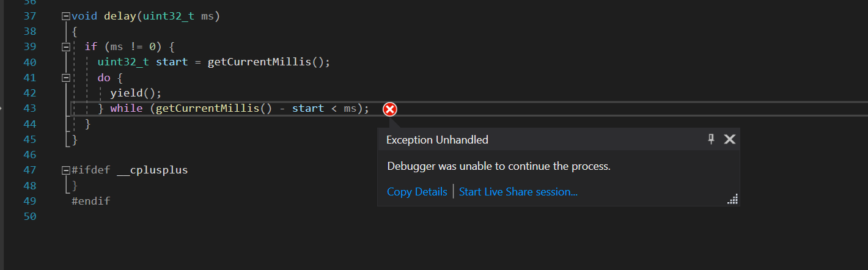Click the popup resize grip corner
This screenshot has height=270, width=868.
click(x=733, y=199)
